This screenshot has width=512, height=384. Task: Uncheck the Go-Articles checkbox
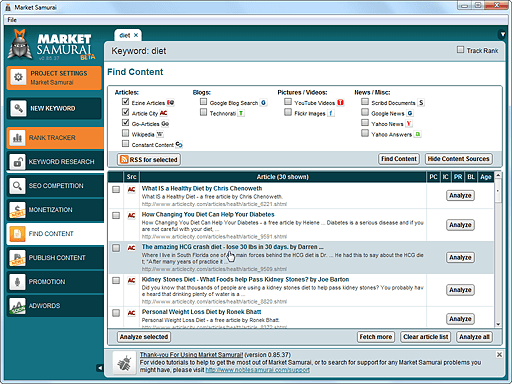click(125, 123)
